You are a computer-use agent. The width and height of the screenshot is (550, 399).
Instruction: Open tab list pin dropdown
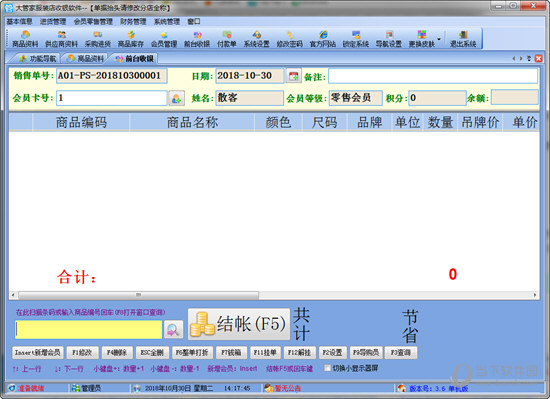(529, 59)
